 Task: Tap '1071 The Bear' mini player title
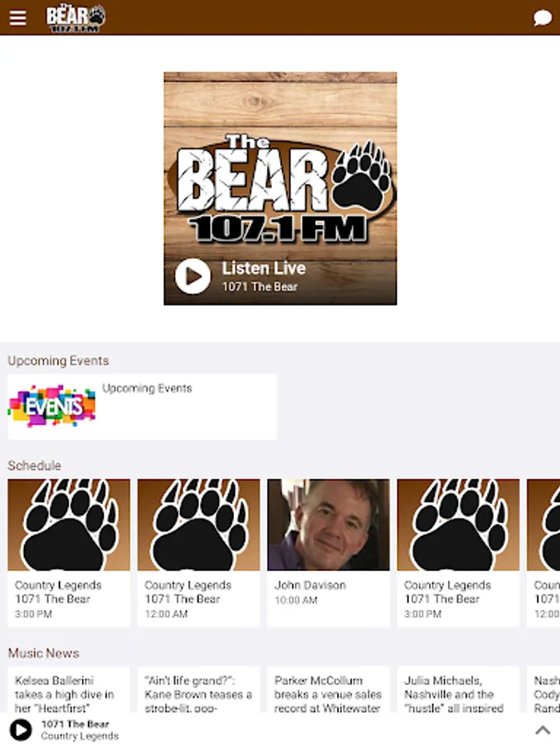click(75, 724)
